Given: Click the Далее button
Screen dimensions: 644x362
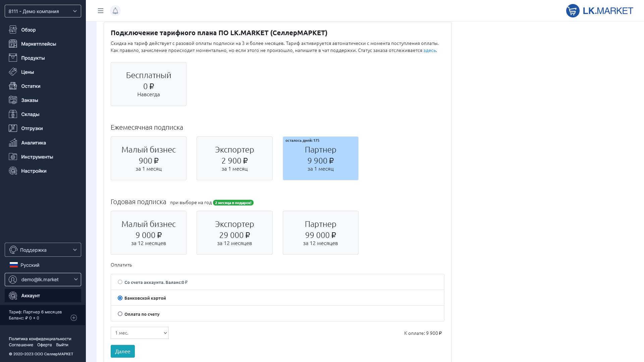Looking at the screenshot, I should (123, 351).
